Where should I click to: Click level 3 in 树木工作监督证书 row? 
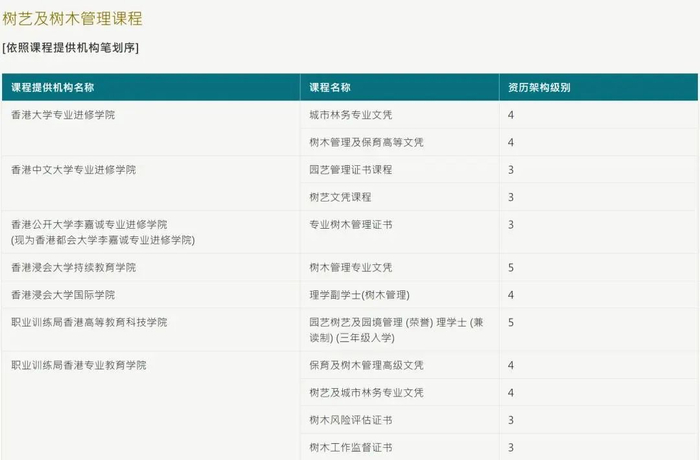pyautogui.click(x=511, y=447)
